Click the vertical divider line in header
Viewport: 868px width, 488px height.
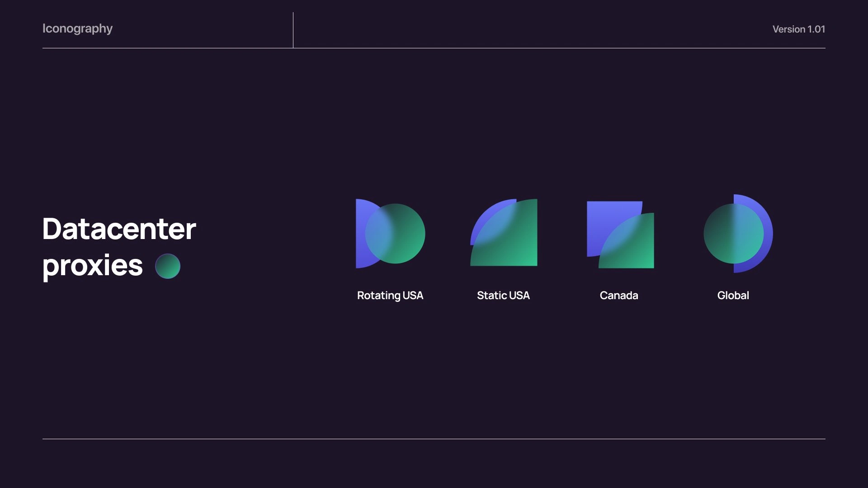[293, 30]
